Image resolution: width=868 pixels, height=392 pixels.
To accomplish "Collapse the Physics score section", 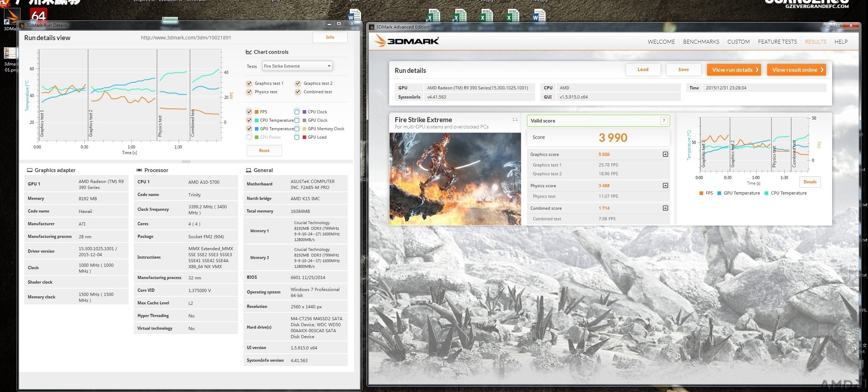I will (x=665, y=185).
